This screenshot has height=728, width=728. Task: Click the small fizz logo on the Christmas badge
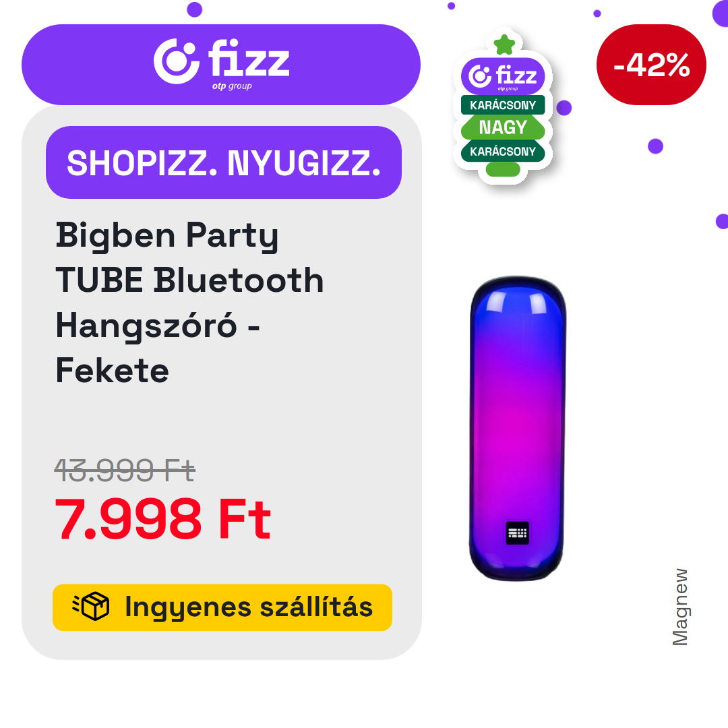pos(503,75)
